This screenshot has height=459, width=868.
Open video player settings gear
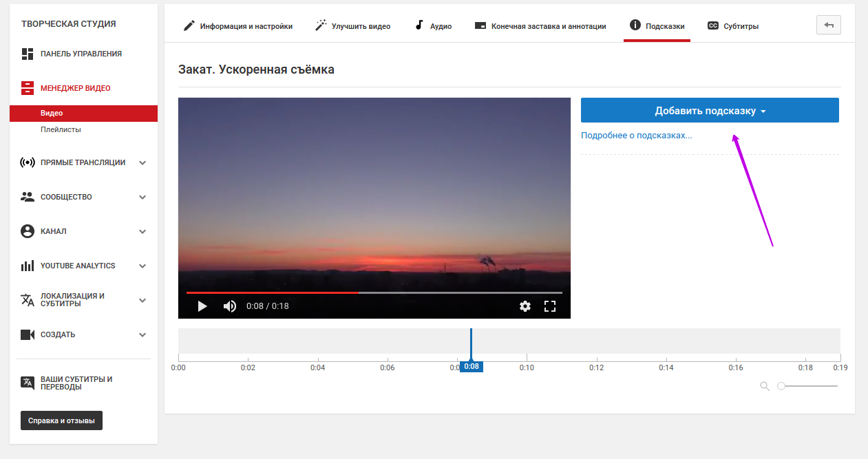(x=525, y=306)
